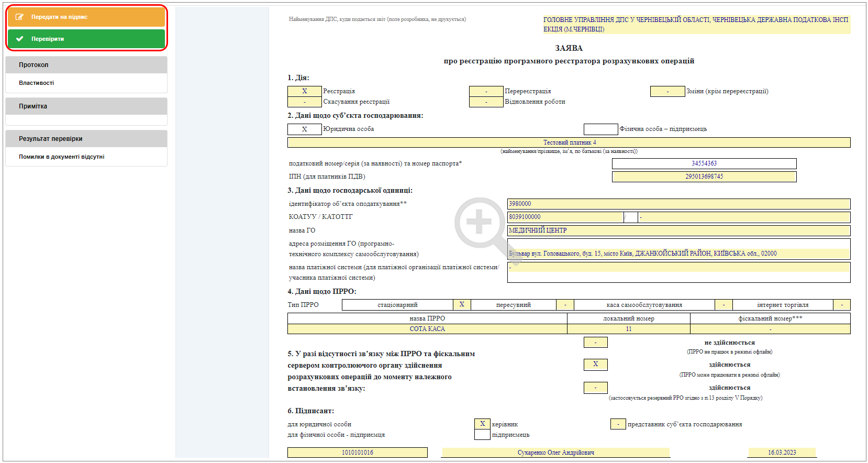Toggle the 'Скасування реєстрації' checkbox

pos(305,102)
